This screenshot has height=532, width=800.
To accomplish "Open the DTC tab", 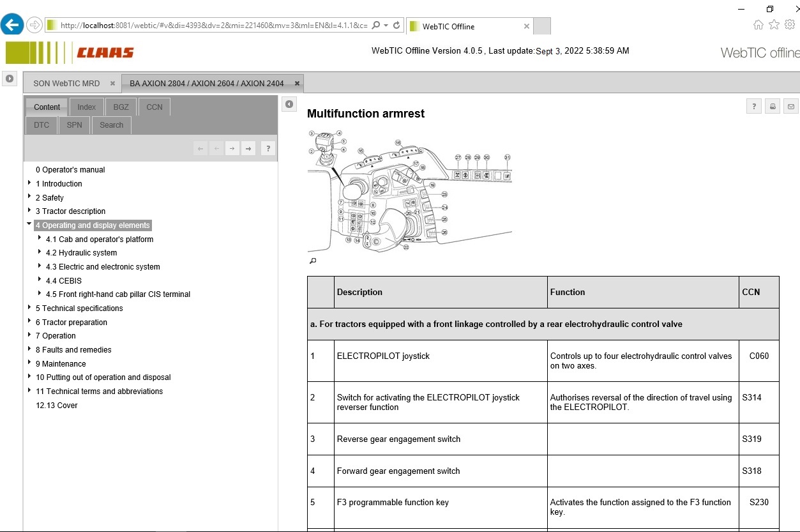I will 42,125.
